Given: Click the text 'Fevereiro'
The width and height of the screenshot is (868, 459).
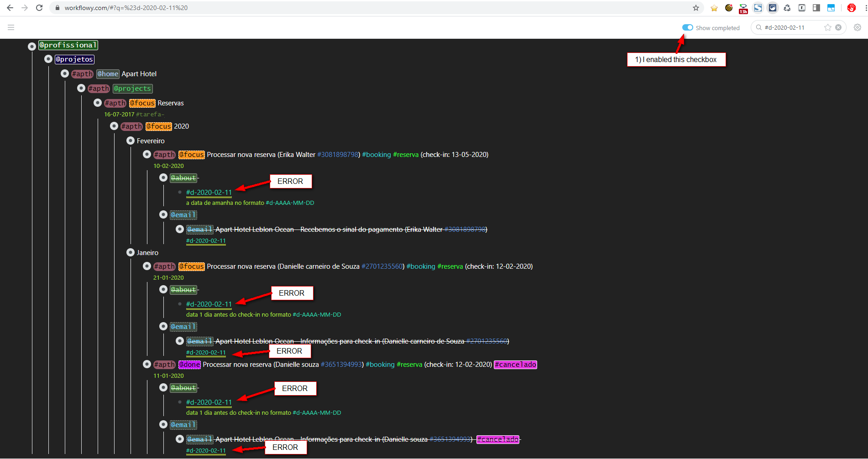Looking at the screenshot, I should point(151,141).
